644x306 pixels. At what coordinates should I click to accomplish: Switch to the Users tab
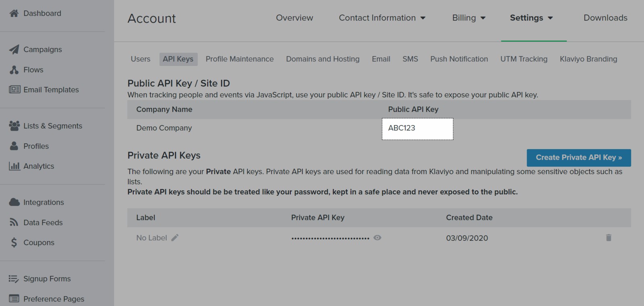tap(140, 59)
